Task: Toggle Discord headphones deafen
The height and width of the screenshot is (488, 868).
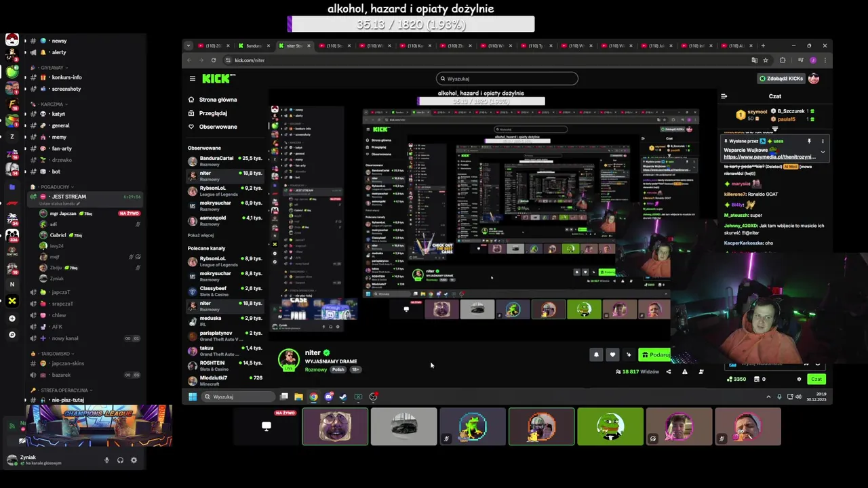Action: 120,460
